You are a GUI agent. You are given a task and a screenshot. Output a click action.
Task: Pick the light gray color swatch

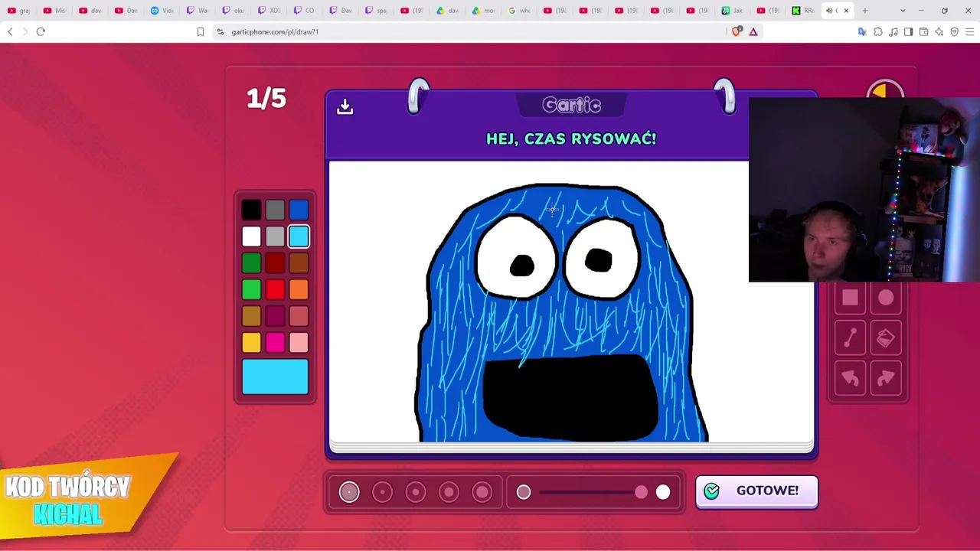(x=275, y=236)
